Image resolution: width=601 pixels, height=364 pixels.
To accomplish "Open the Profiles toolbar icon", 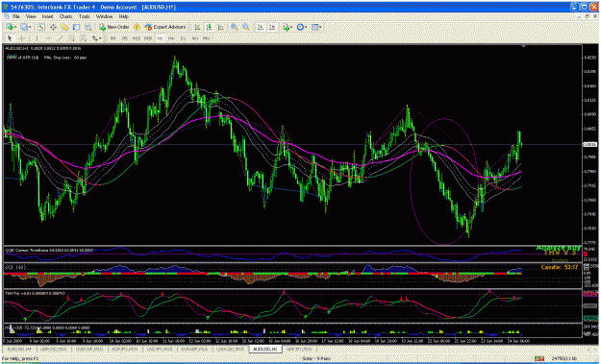I will 23,27.
